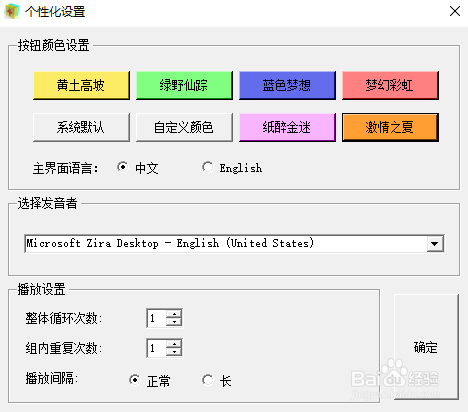Click the 播放设置 group title

[41, 289]
